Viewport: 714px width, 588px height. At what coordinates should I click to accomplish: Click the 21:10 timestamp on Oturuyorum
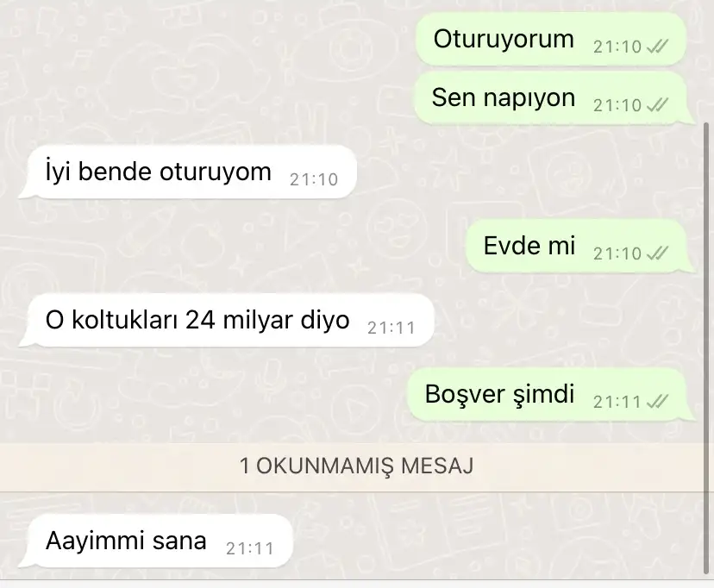pyautogui.click(x=617, y=47)
